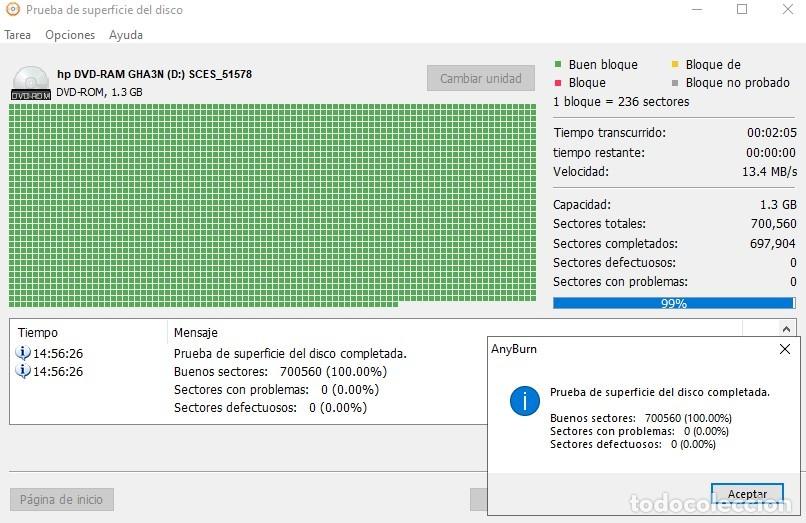806x523 pixels.
Task: Click the gray Bloque no probado legend square
Action: click(675, 83)
